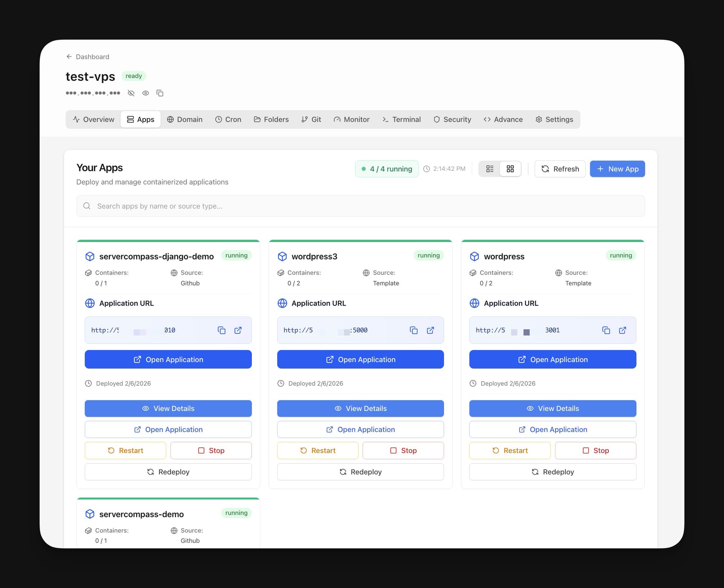Click the New App button
The height and width of the screenshot is (588, 724).
coord(617,169)
